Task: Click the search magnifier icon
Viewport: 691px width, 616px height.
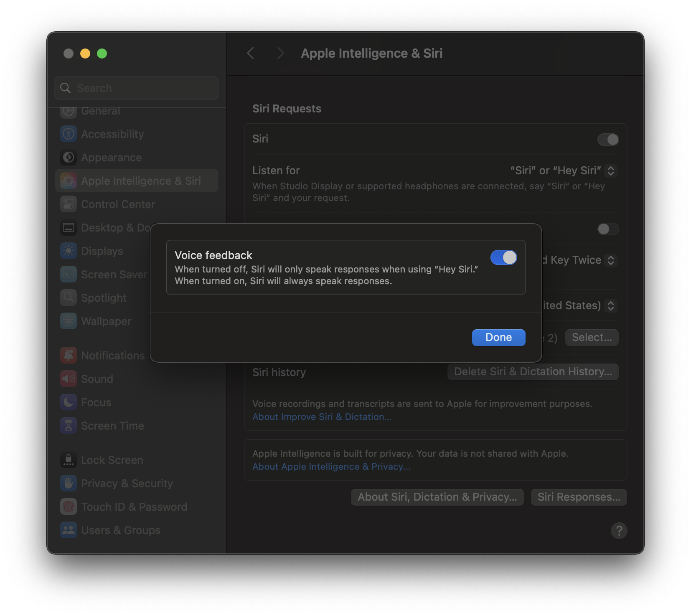Action: pyautogui.click(x=65, y=88)
